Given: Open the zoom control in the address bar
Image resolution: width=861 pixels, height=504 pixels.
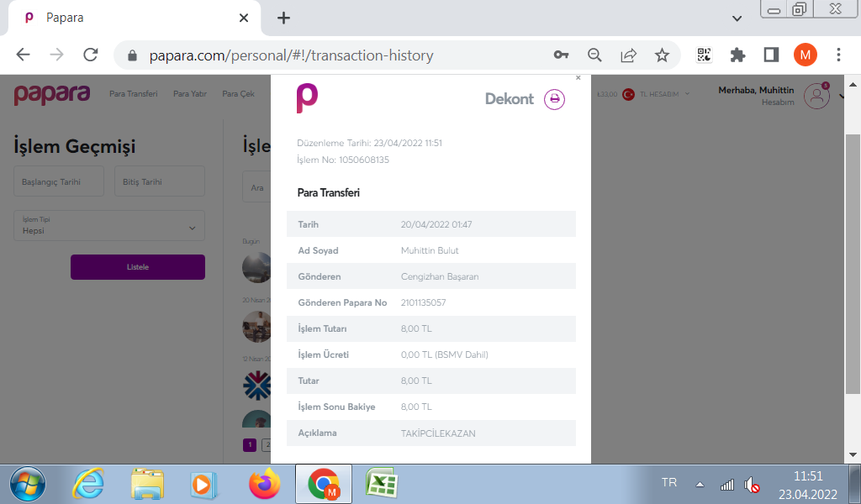Looking at the screenshot, I should pos(594,55).
